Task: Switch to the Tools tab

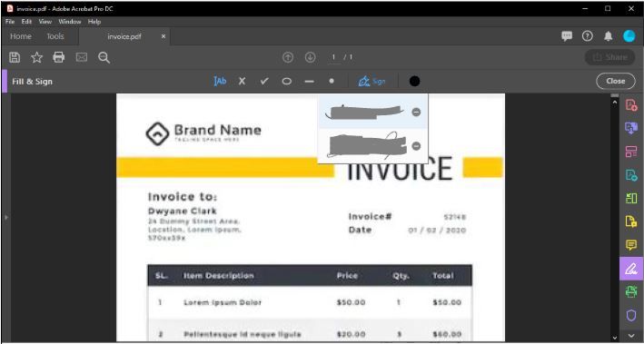Action: click(55, 36)
